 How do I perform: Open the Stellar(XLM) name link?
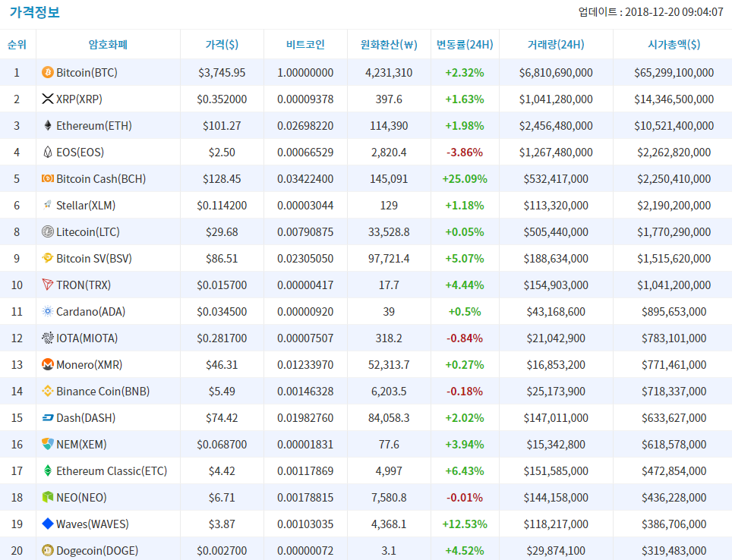pyautogui.click(x=86, y=206)
